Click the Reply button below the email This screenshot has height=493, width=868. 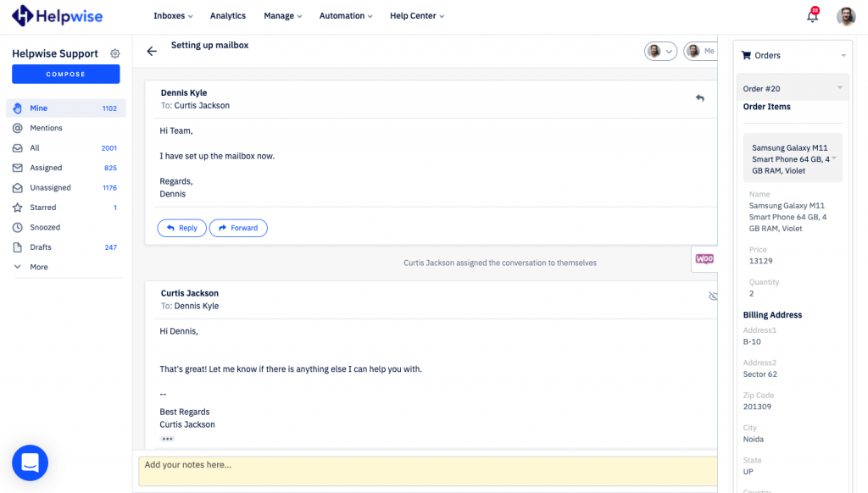point(181,228)
